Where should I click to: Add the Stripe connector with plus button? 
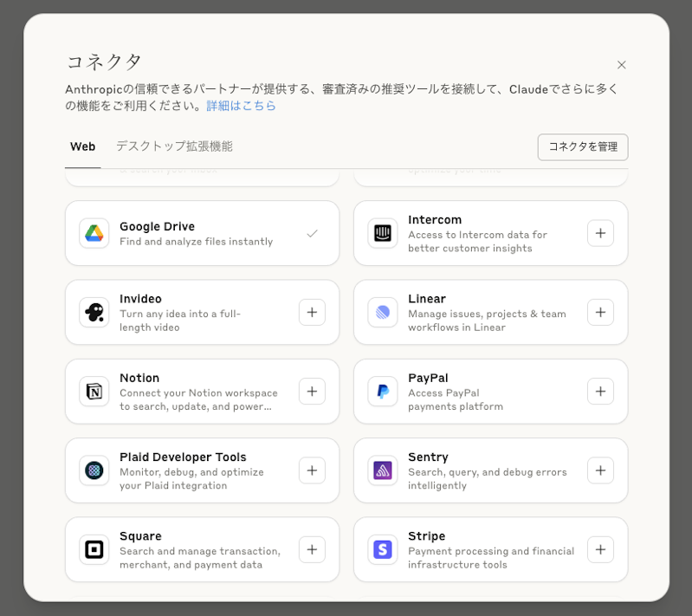click(600, 549)
